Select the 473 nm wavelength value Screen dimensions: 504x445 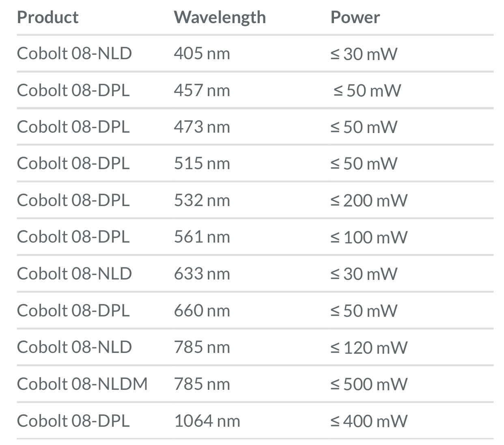202,127
